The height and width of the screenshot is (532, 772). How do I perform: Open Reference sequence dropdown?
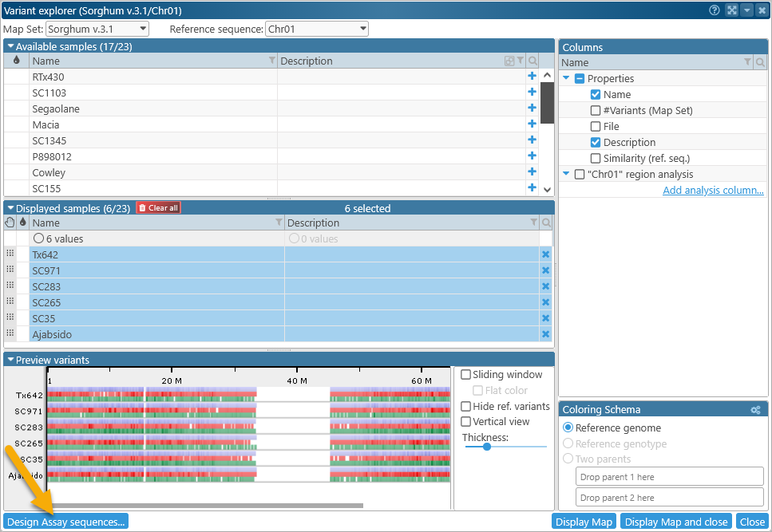(316, 29)
